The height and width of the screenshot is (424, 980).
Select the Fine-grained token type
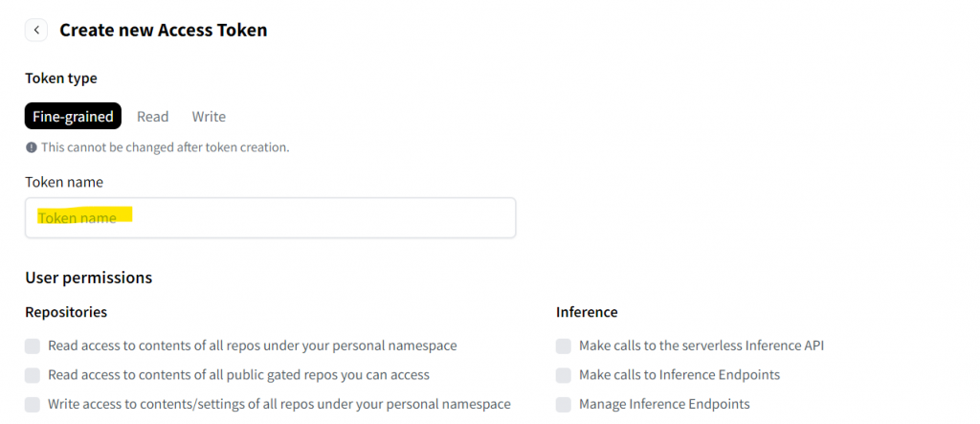pos(73,117)
